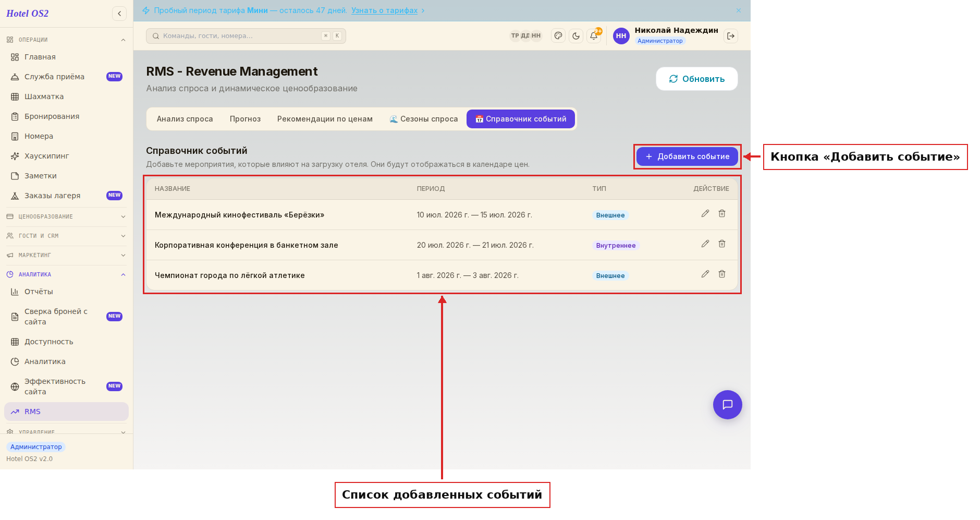Screen dimensions: 980x520
Task: Open Хаускипинг section
Action: 66,156
